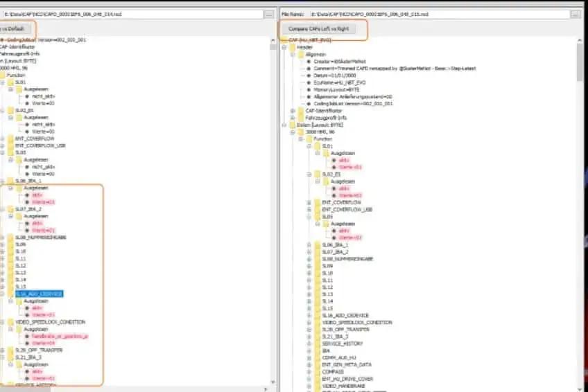Expand ENT_COVERFLOW_USB node in right tree
588x392 pixels.
[309, 209]
